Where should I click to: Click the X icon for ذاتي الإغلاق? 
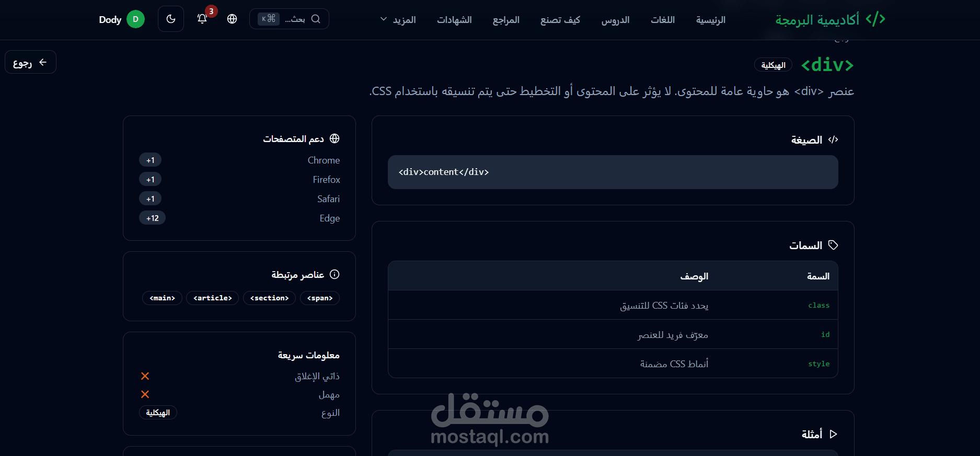click(x=145, y=376)
